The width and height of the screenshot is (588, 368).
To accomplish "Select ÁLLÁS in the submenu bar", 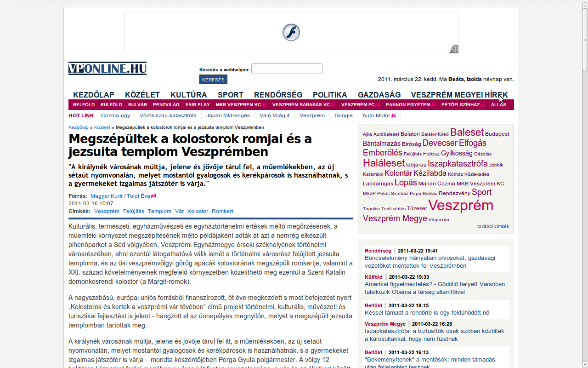I will [x=498, y=105].
